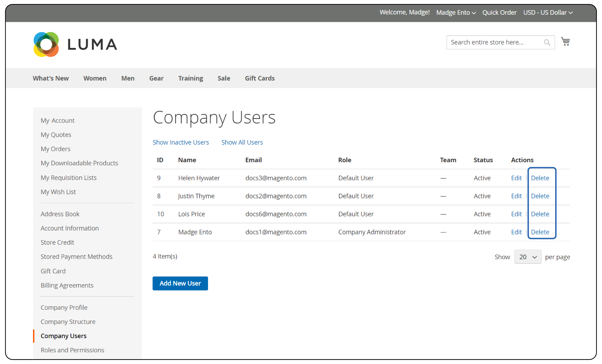Click the search magnifier icon
Image resolution: width=602 pixels, height=364 pixels.
(547, 42)
